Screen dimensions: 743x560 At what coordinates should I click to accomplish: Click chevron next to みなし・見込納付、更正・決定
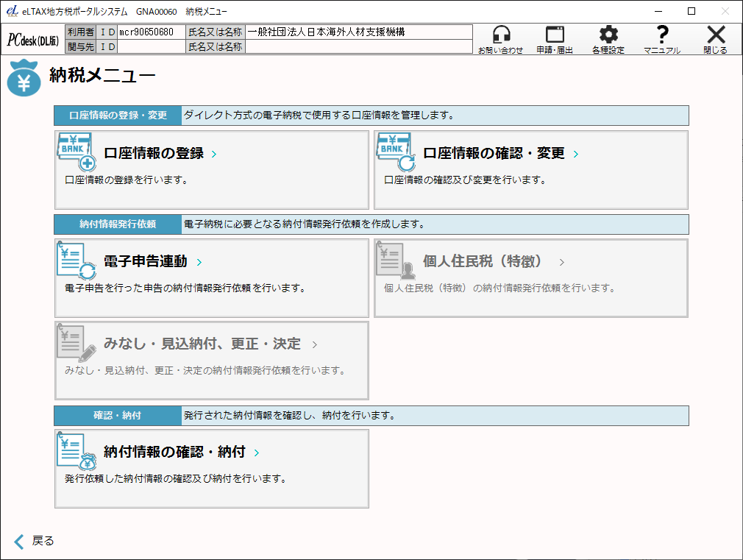tap(315, 344)
